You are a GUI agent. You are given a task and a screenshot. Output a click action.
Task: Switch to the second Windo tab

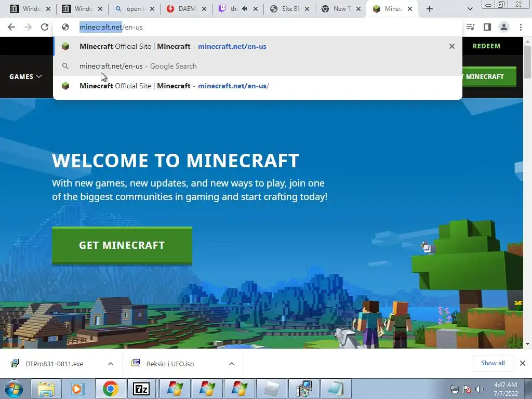[x=83, y=9]
